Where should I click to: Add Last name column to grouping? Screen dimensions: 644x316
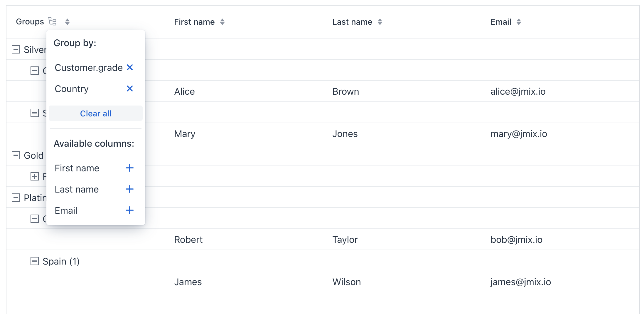click(x=129, y=189)
